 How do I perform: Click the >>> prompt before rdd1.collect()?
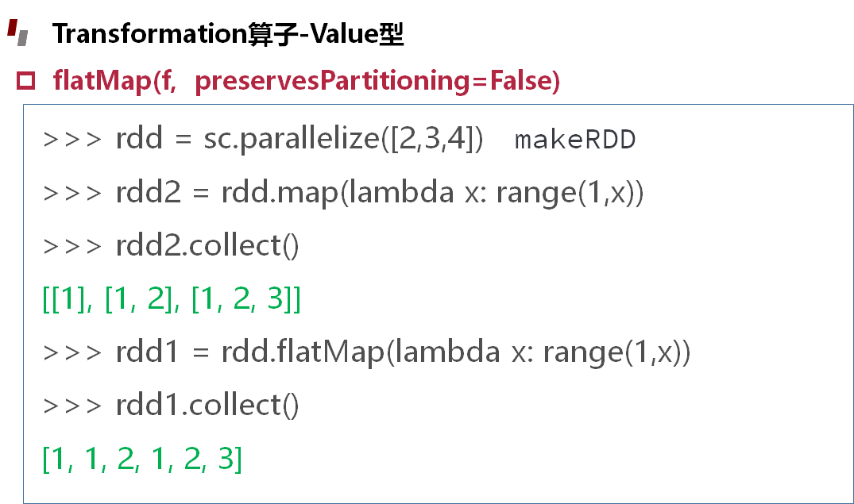[x=71, y=406]
